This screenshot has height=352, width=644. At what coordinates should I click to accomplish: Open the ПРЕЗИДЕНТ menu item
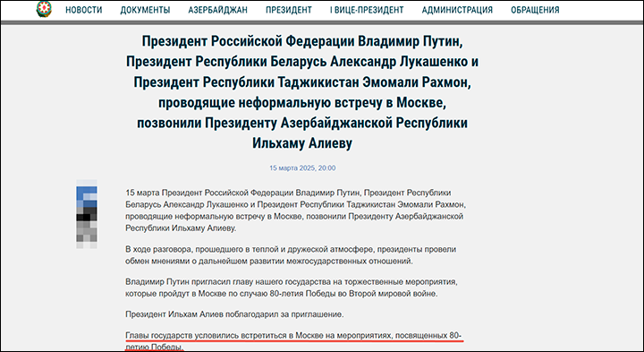pyautogui.click(x=289, y=10)
